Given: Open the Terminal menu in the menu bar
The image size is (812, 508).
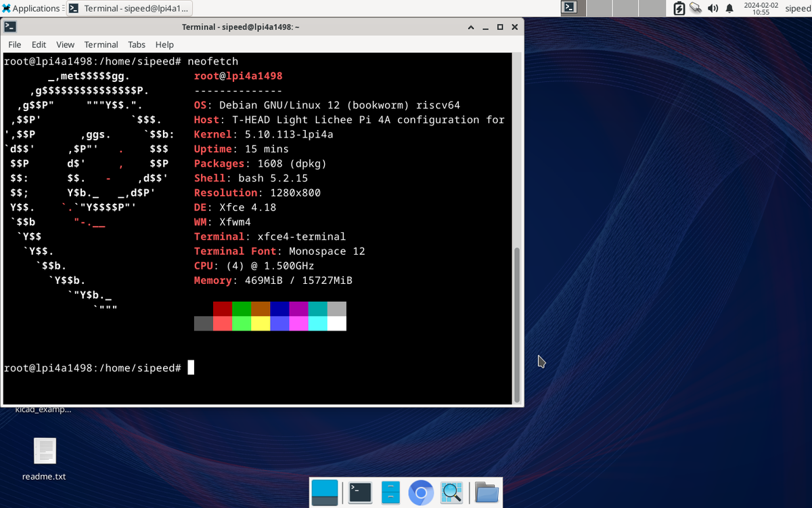Looking at the screenshot, I should (x=101, y=44).
